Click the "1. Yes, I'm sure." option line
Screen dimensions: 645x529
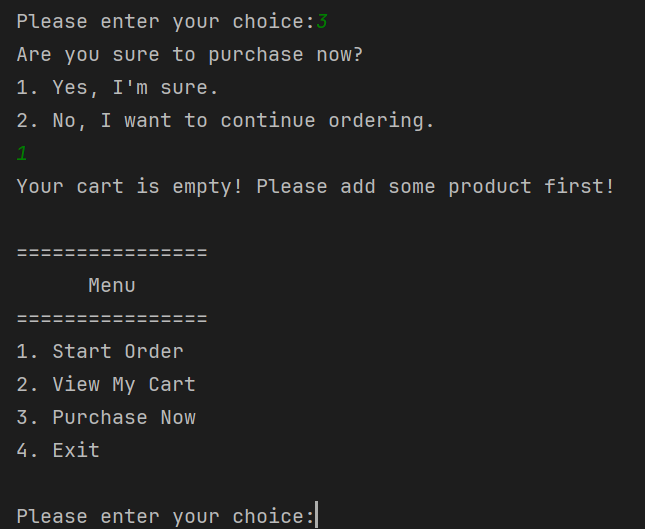click(118, 88)
